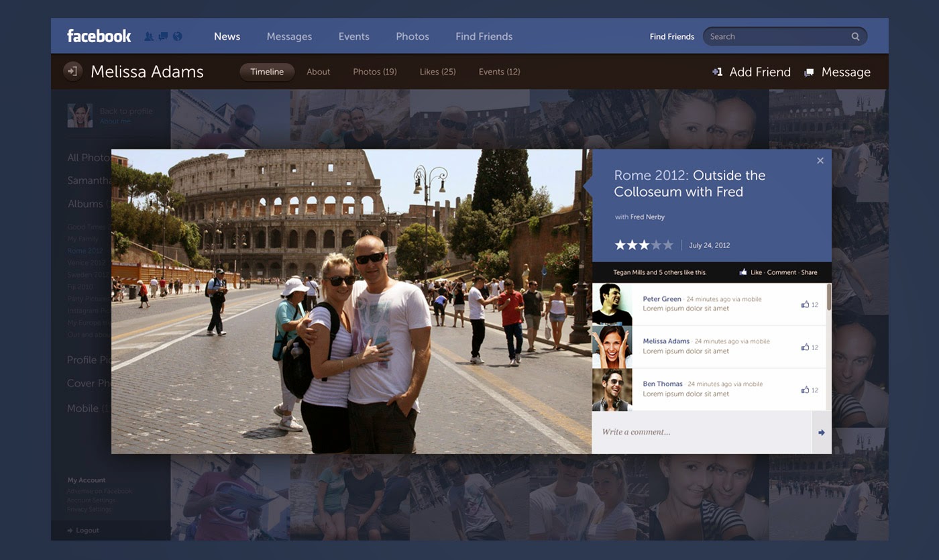Click the Message speech bubble icon
The width and height of the screenshot is (939, 560).
coord(810,72)
